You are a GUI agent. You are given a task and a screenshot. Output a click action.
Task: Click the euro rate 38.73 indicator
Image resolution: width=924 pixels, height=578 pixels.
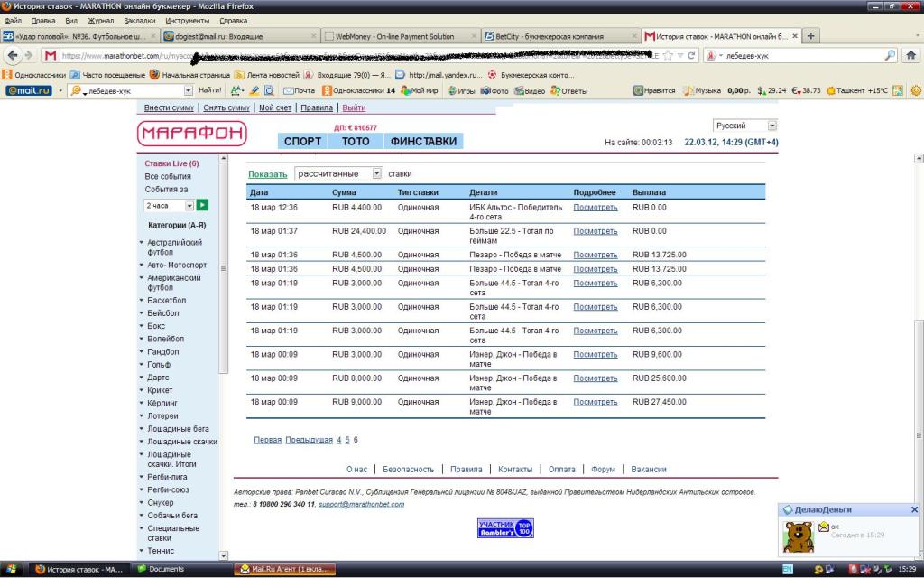tap(806, 91)
